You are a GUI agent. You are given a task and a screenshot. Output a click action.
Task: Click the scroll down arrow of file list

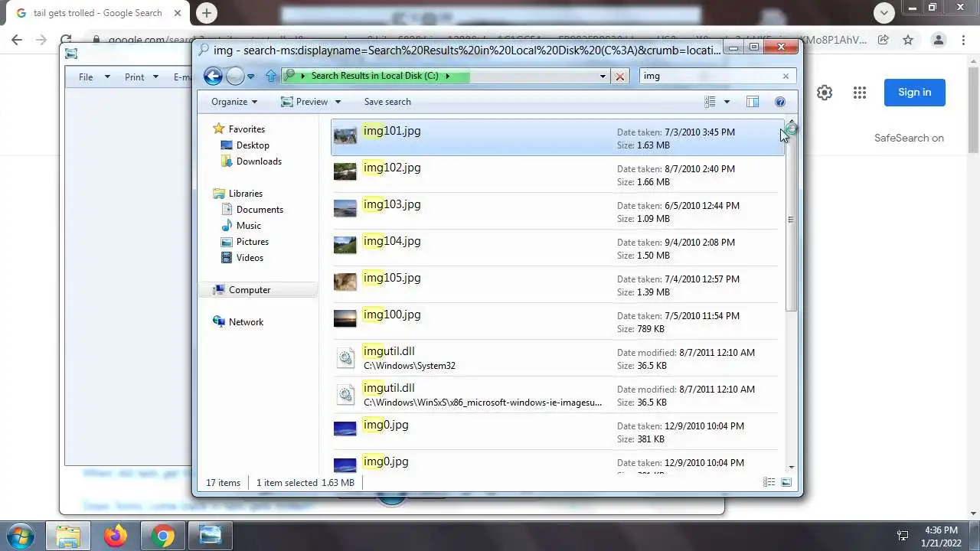(791, 467)
